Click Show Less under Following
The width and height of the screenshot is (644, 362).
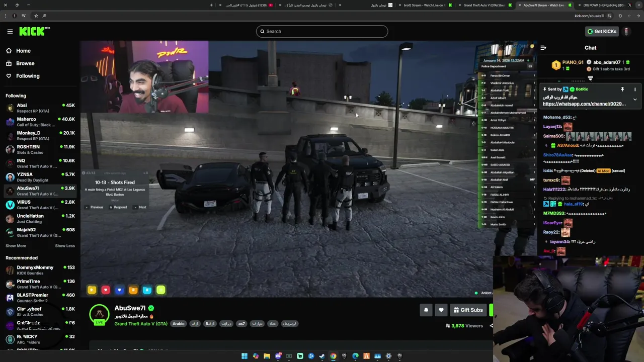[x=65, y=246]
